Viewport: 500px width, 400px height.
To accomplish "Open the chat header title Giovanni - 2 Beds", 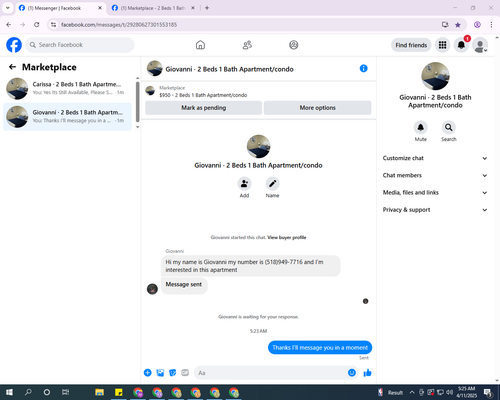I will tap(229, 69).
